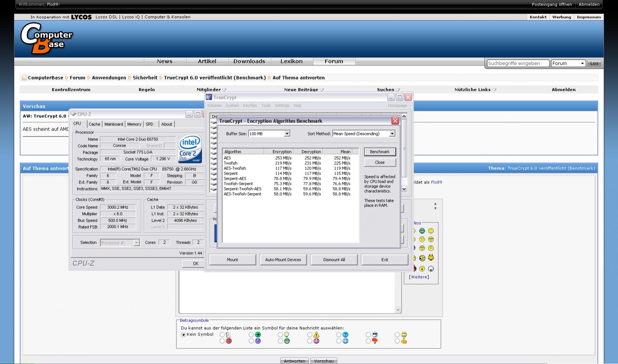Viewport: 618px width, 364px height.
Task: Open the Buffer Size dropdown
Action: click(x=287, y=134)
